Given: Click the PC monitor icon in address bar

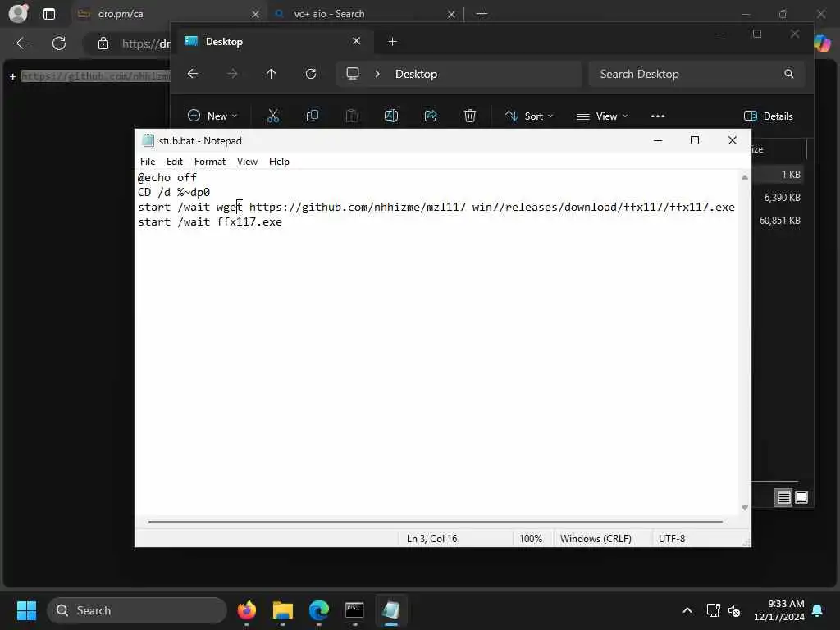Looking at the screenshot, I should 353,74.
